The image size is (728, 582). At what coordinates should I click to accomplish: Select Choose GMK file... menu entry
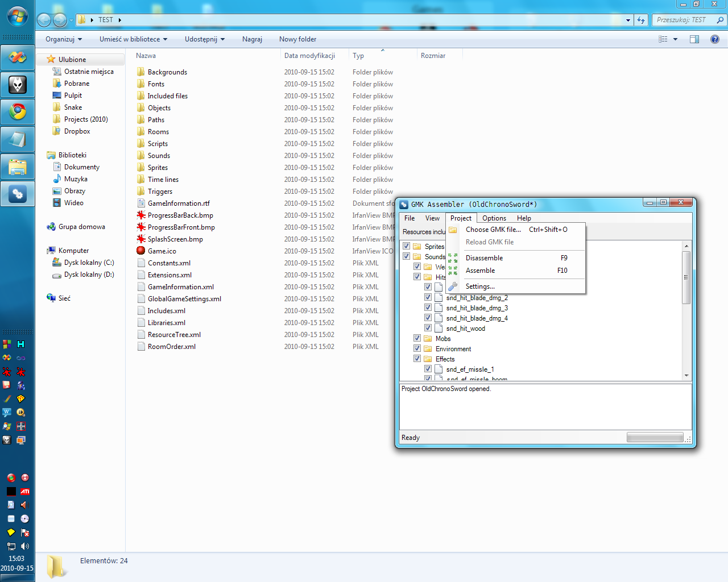(493, 230)
